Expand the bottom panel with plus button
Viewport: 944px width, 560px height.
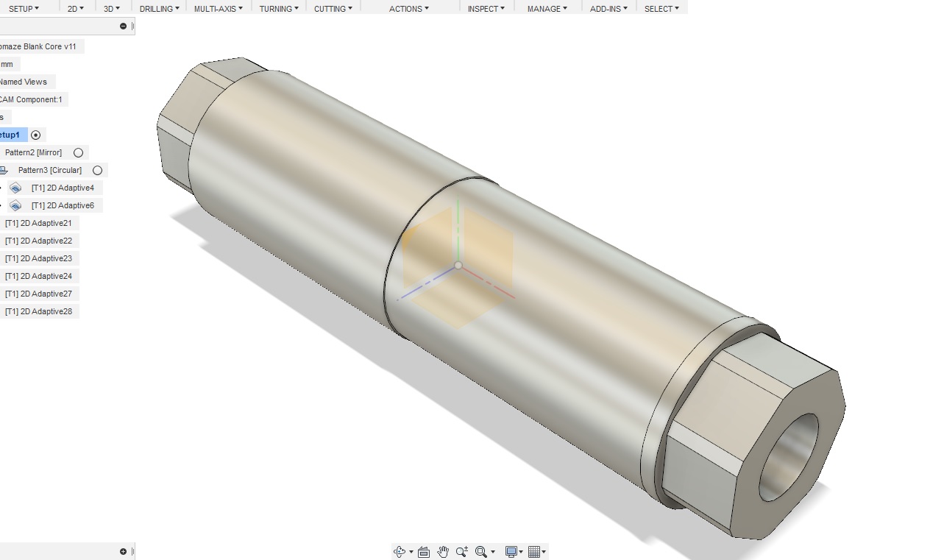pos(123,551)
